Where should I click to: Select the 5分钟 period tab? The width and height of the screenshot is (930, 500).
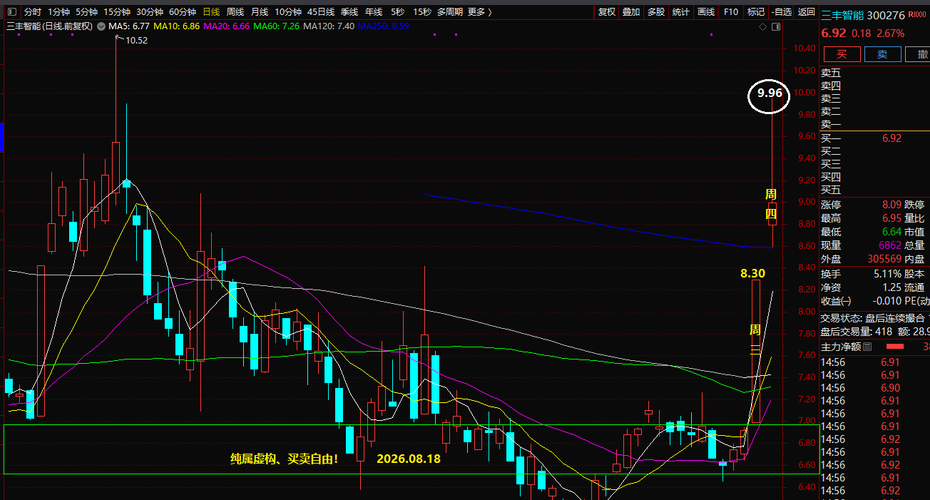click(x=86, y=12)
